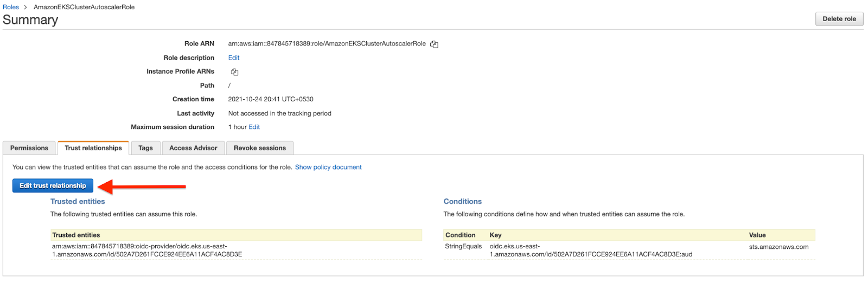Click the StringEquals condition entry

point(463,246)
